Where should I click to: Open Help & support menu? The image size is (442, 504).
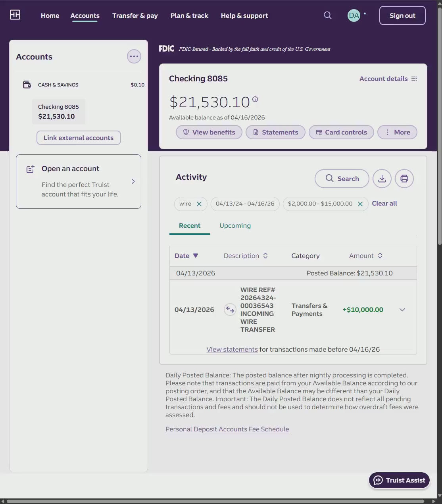[244, 15]
